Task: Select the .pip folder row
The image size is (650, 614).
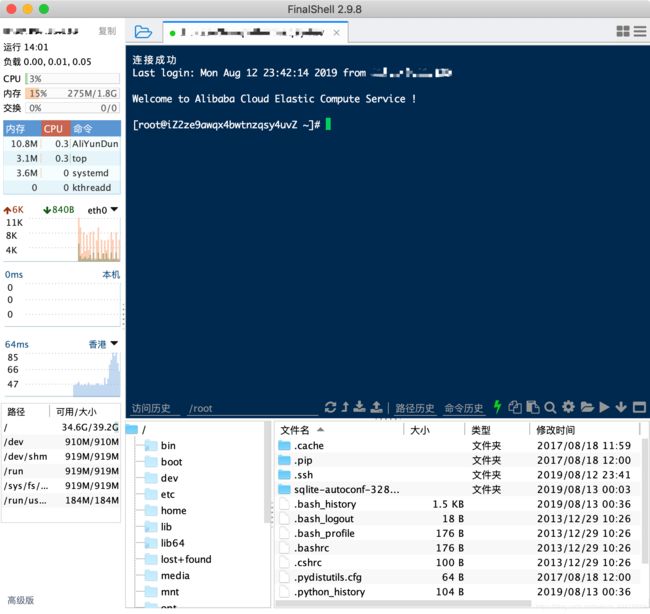Action: (458, 460)
